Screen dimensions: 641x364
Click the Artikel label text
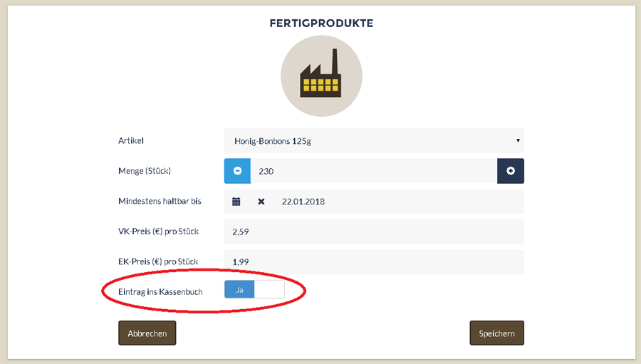pos(131,140)
